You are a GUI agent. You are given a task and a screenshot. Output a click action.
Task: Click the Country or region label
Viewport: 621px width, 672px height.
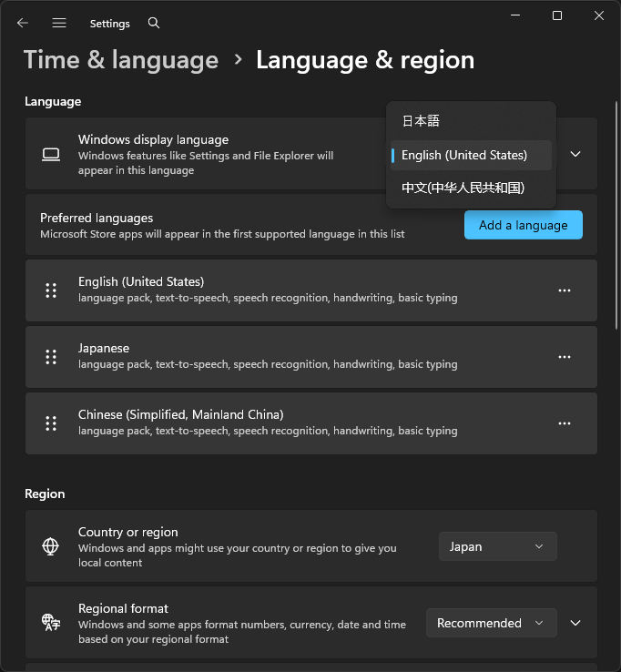pyautogui.click(x=127, y=532)
